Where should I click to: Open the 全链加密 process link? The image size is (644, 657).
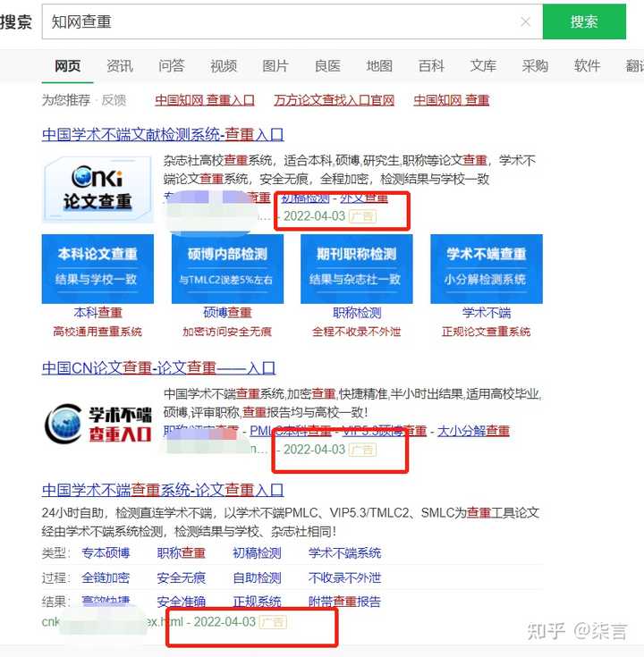point(106,577)
